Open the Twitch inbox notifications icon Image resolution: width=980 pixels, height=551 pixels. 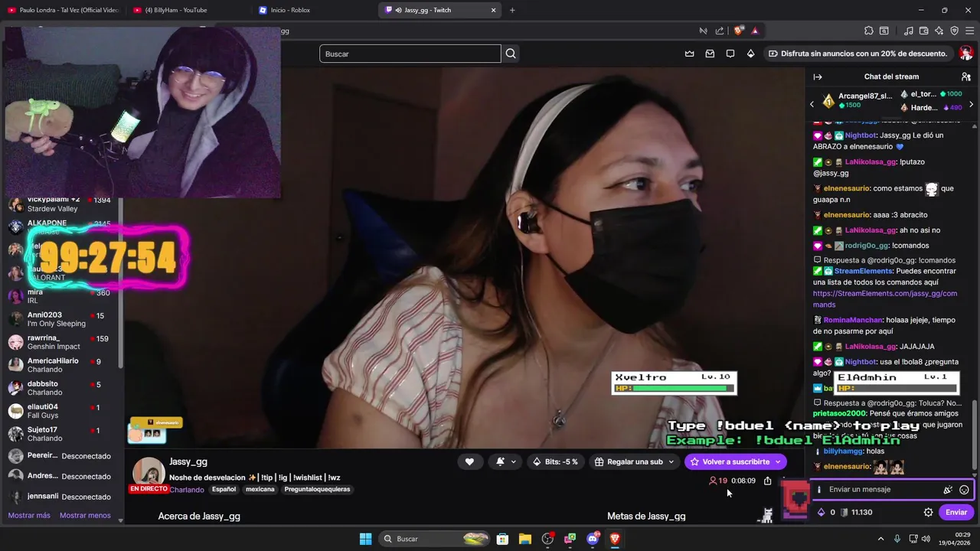(710, 54)
